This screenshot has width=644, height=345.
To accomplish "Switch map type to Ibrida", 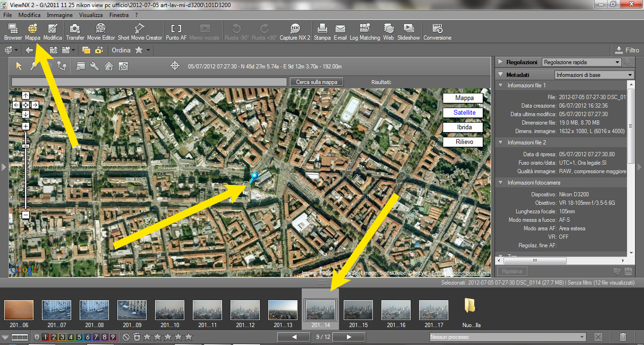I will (x=464, y=127).
